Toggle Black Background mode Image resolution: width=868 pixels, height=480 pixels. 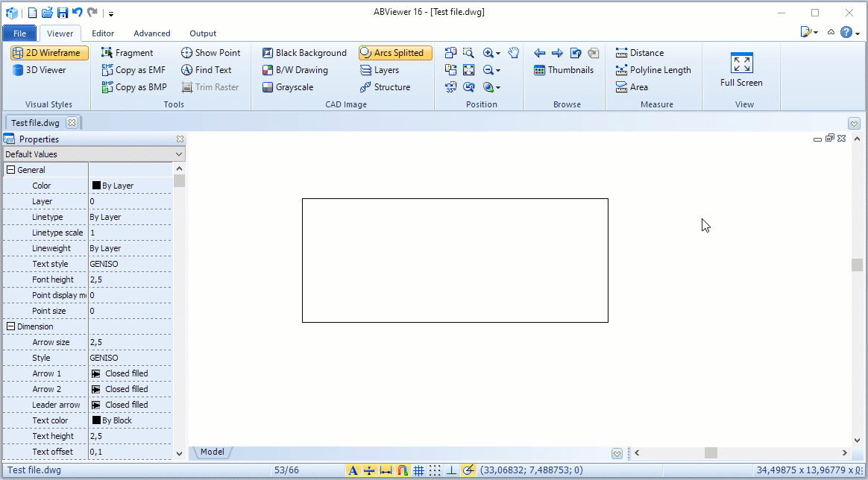[x=304, y=52]
